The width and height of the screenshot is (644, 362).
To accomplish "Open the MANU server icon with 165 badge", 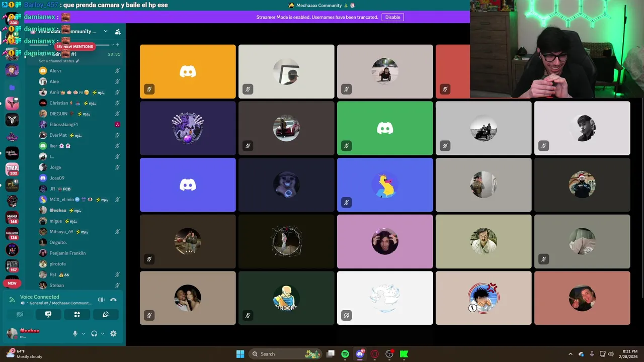I will (12, 218).
